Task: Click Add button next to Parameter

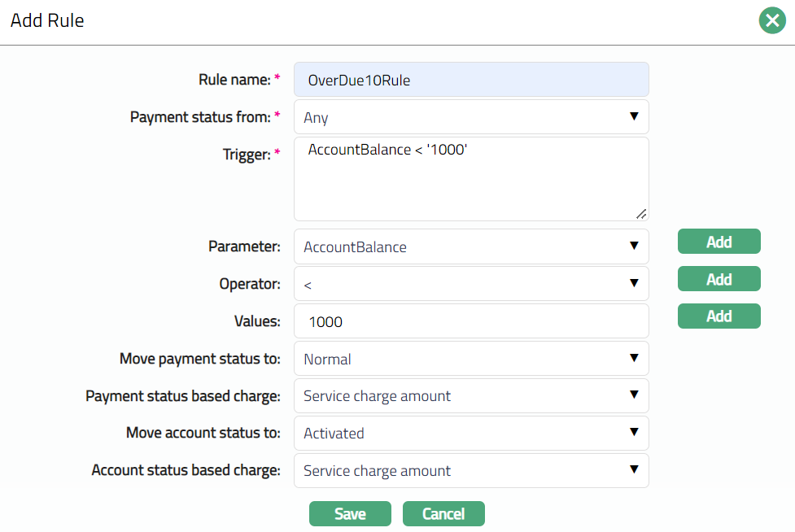Action: pos(719,242)
